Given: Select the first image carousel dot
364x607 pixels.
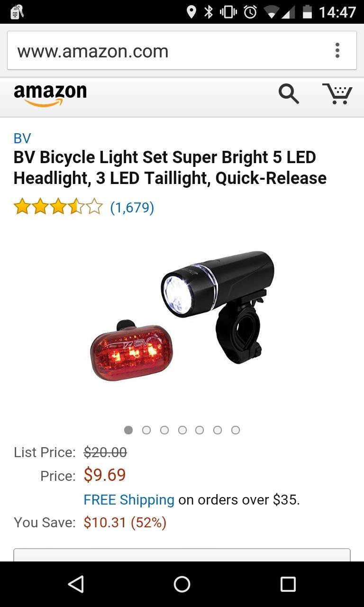Looking at the screenshot, I should pyautogui.click(x=128, y=430).
